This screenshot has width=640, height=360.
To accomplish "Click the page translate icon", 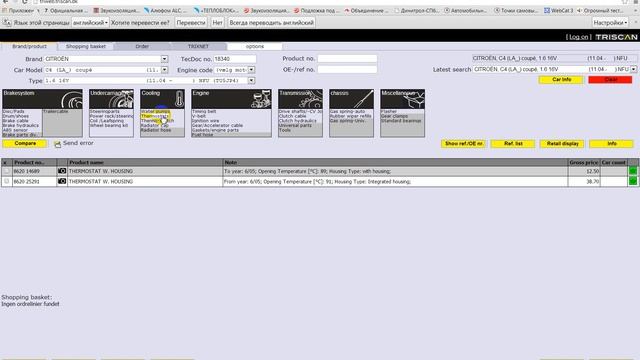I will coord(7,23).
